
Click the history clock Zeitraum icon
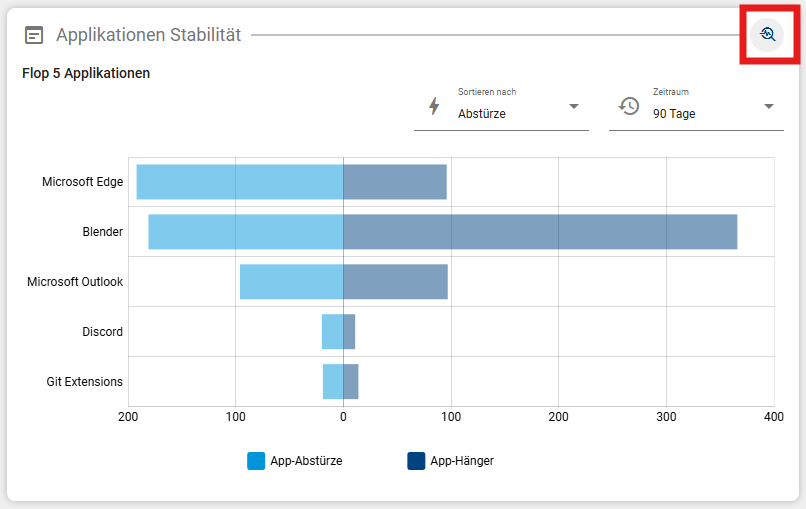click(629, 106)
